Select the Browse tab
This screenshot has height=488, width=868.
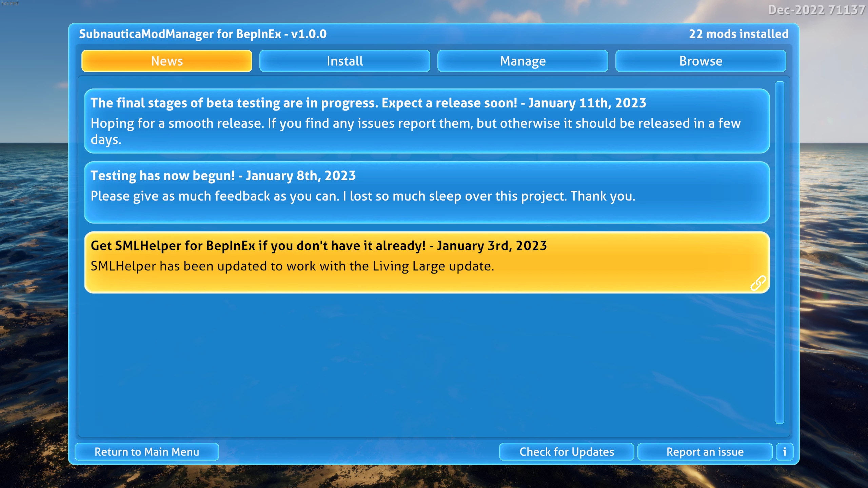click(x=701, y=61)
